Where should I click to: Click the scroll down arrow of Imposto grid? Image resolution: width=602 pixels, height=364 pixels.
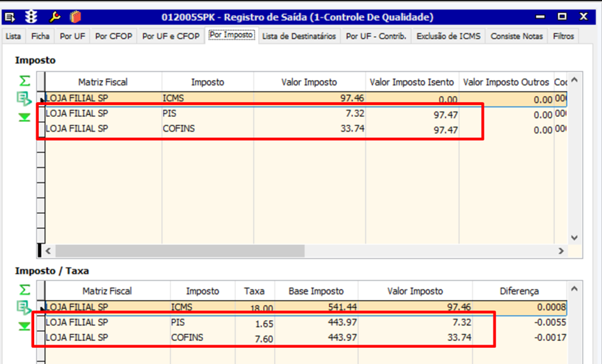pyautogui.click(x=574, y=237)
